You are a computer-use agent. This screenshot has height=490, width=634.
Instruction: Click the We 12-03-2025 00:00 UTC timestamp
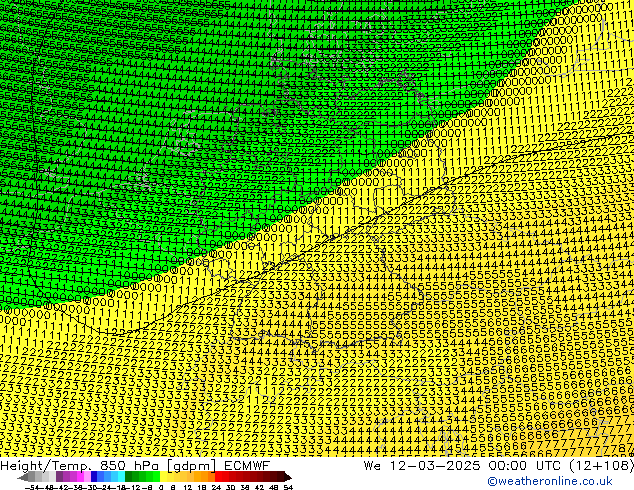point(499,466)
